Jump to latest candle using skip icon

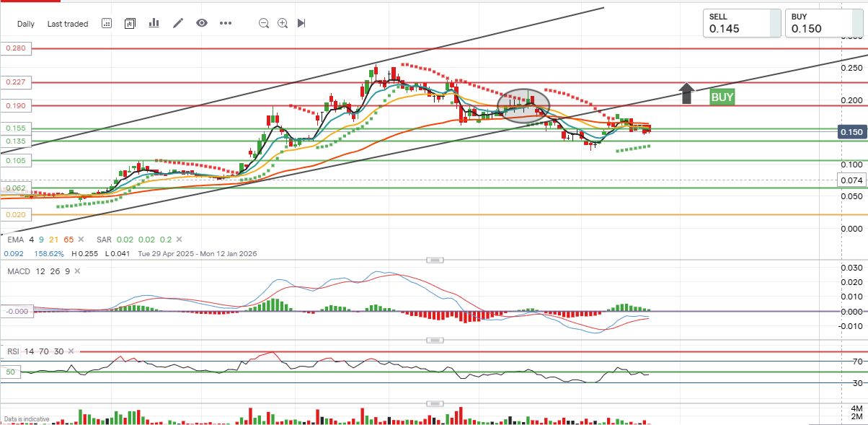(301, 23)
